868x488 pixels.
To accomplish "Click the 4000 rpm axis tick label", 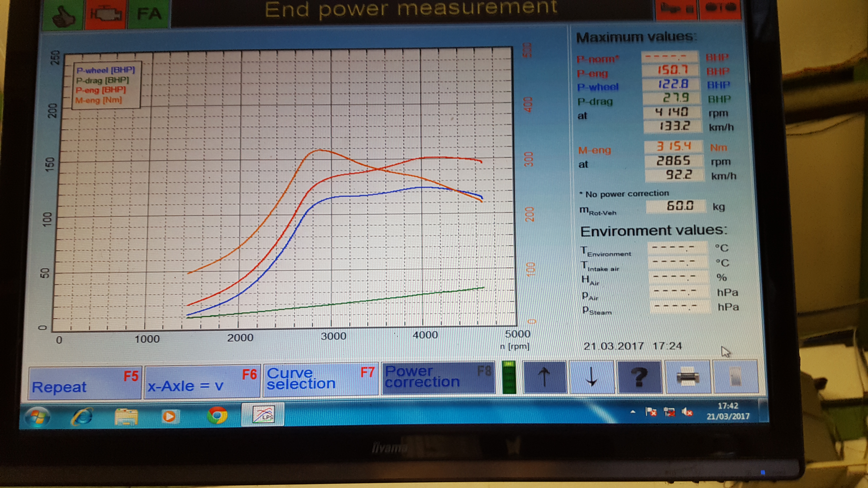I will 425,335.
